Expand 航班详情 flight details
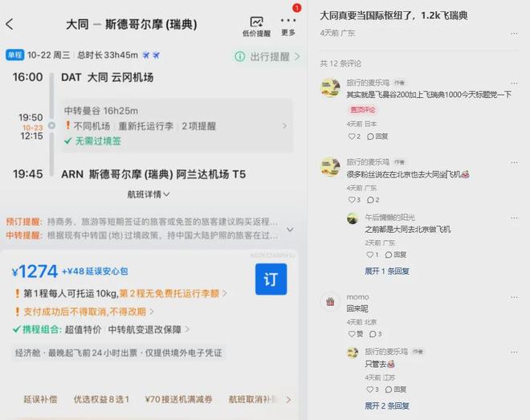 tap(148, 194)
